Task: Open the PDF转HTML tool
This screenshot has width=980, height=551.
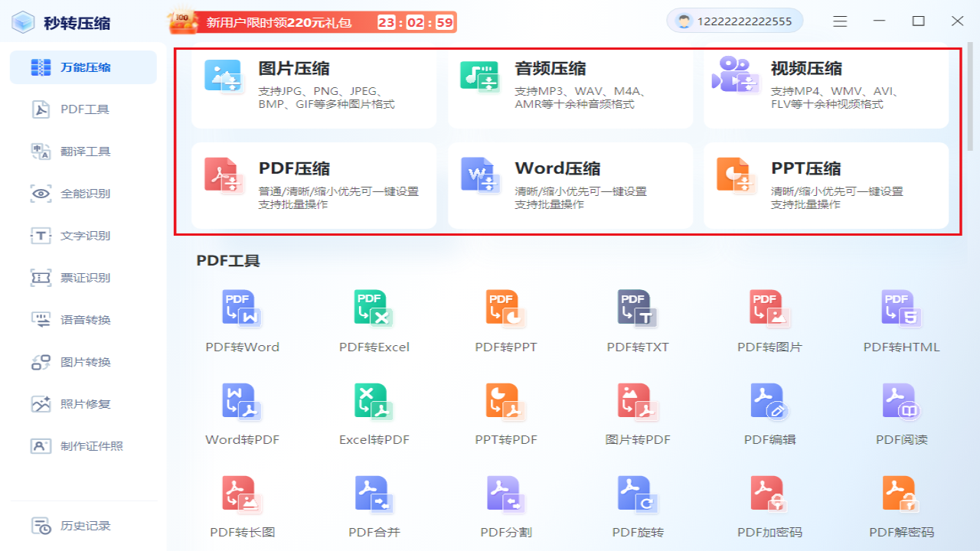Action: pyautogui.click(x=899, y=314)
